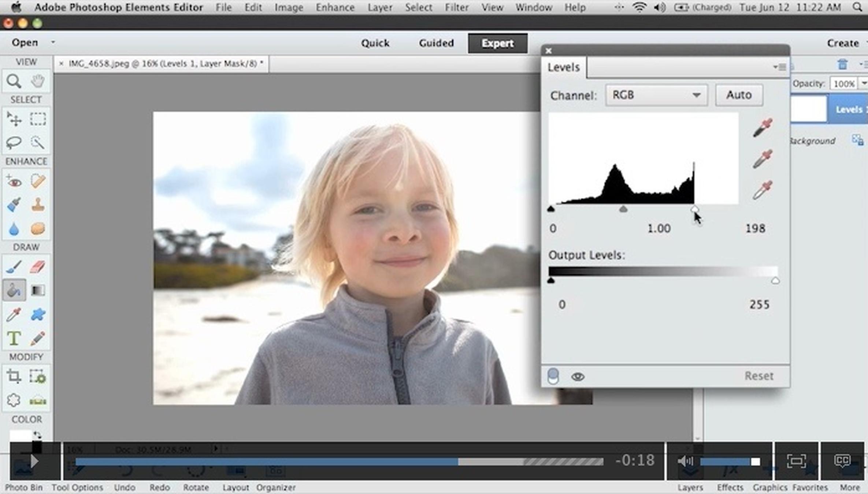This screenshot has width=868, height=494.
Task: Pick the Lasso selection tool
Action: tap(14, 142)
